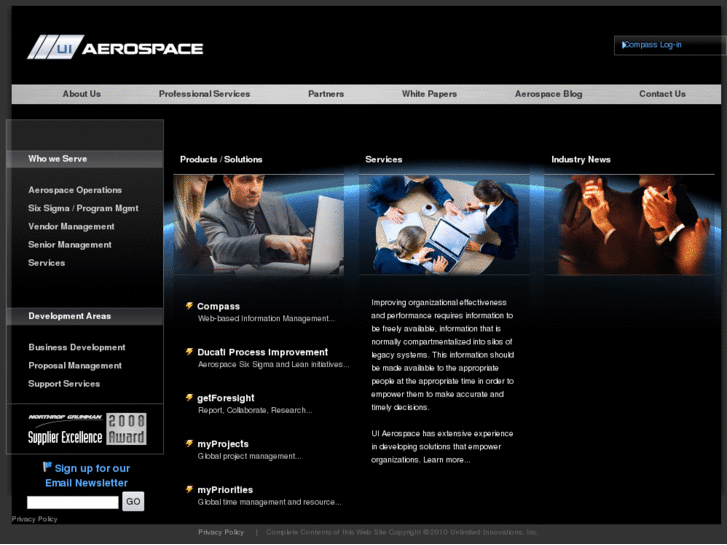This screenshot has height=545, width=727.
Task: Open the getForesight product link
Action: [x=226, y=398]
